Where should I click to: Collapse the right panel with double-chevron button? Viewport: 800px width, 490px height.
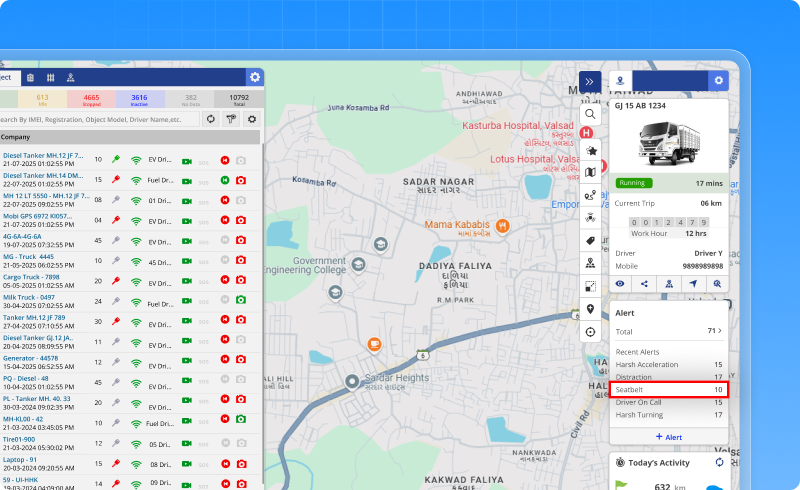[x=590, y=81]
